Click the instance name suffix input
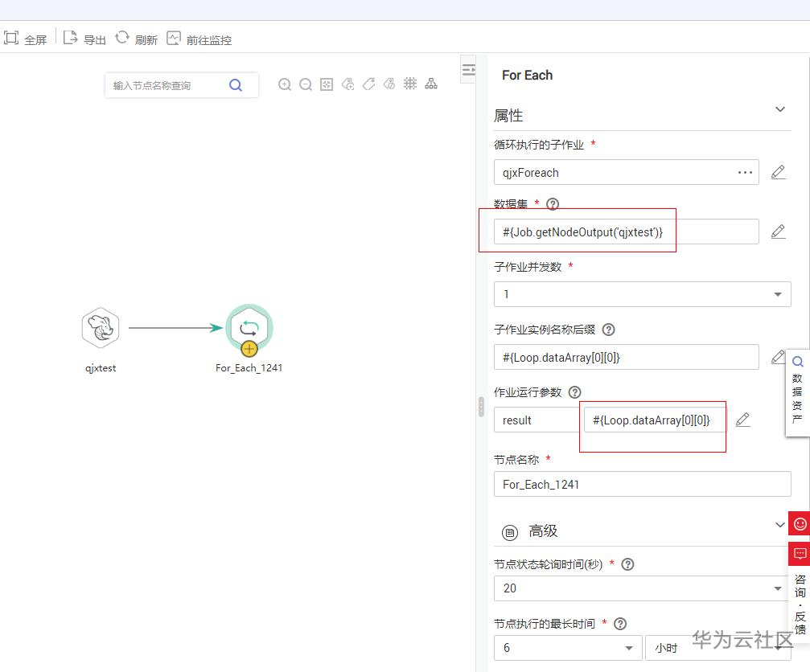The height and width of the screenshot is (672, 810). (x=626, y=357)
